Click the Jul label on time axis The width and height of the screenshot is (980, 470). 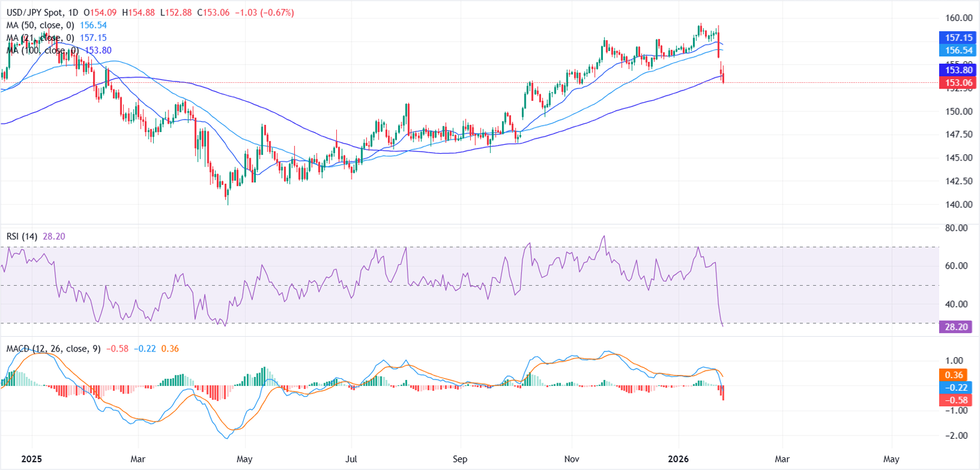point(352,459)
